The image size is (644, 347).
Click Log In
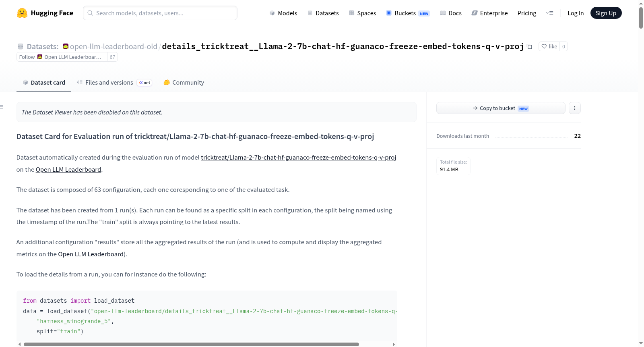(x=576, y=13)
